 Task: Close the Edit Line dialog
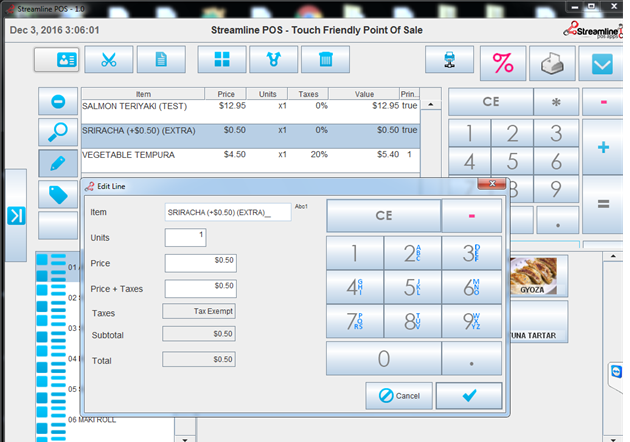click(x=492, y=184)
